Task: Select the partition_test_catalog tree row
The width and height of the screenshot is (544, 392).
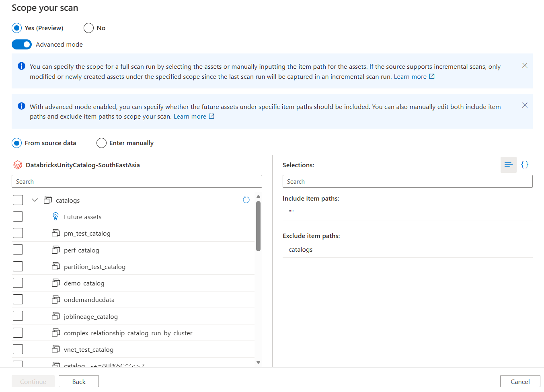Action: 133,267
